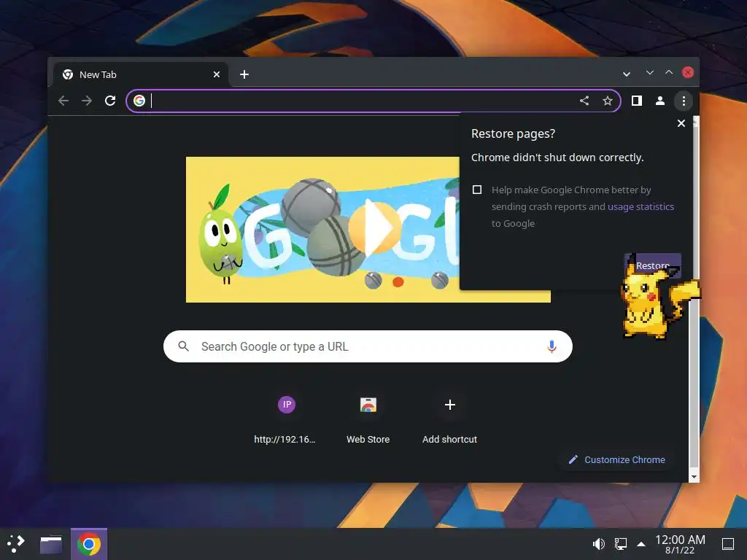This screenshot has height=560, width=747.
Task: Focus the Search Google or type a URL box
Action: [x=368, y=346]
